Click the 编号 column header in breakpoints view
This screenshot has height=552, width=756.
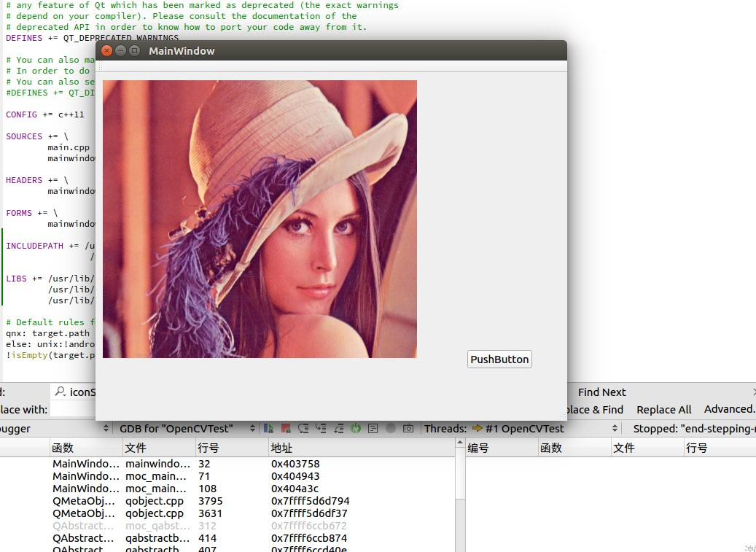pos(502,448)
